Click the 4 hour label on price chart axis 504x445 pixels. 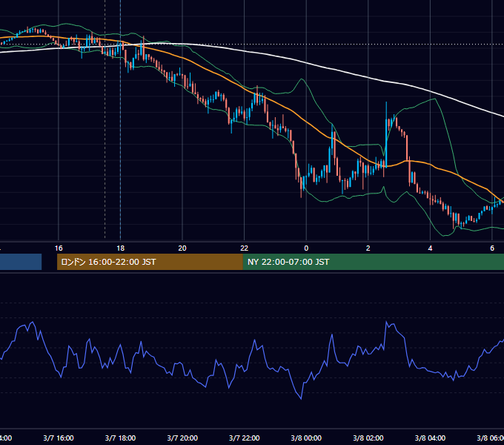click(430, 248)
